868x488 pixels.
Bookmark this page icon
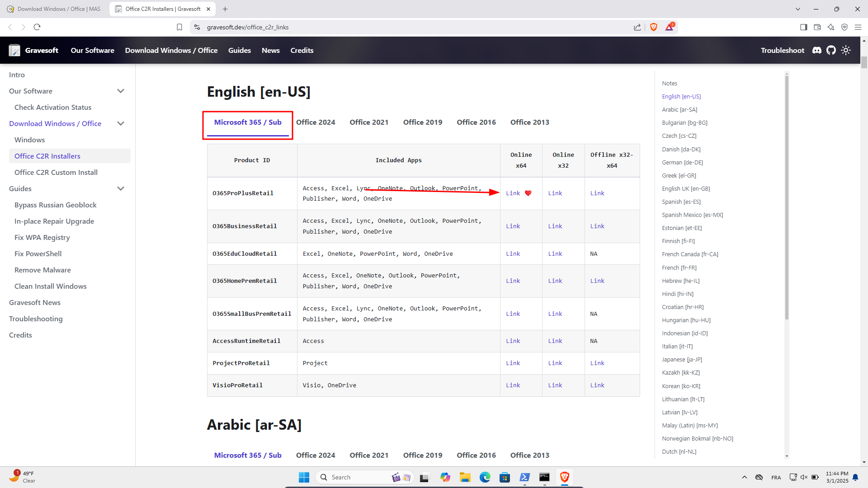pos(179,27)
